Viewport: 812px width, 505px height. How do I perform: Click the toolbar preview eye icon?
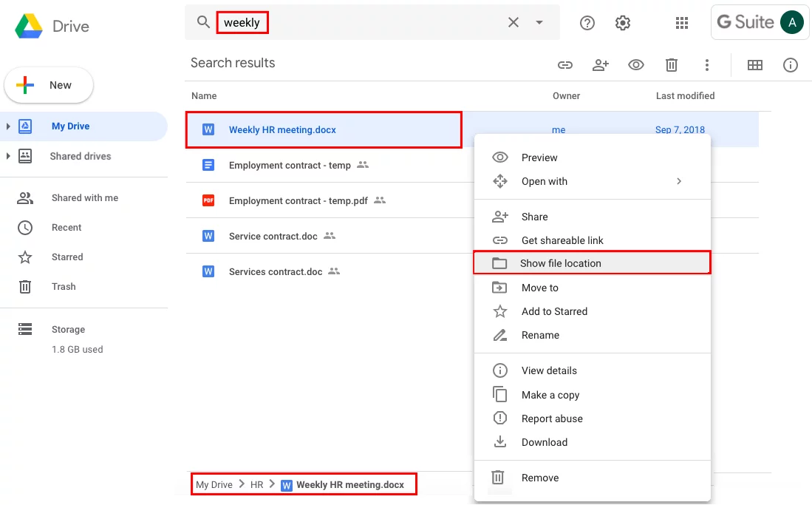[636, 65]
